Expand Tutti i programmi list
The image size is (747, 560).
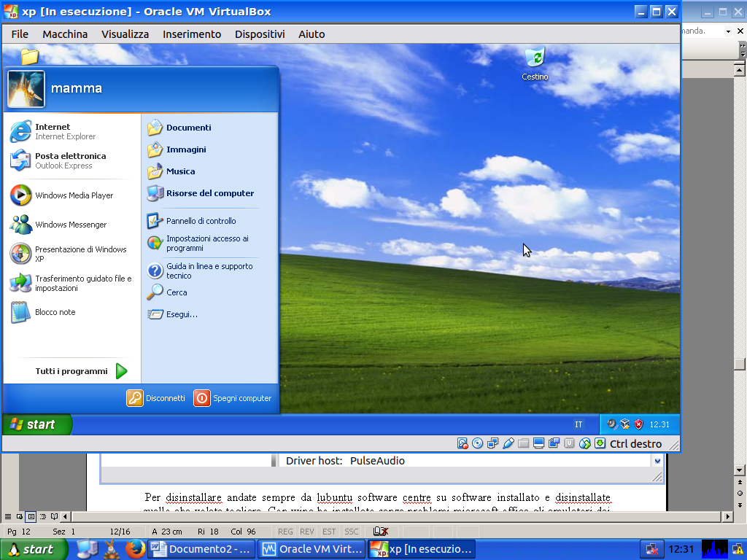tap(80, 371)
